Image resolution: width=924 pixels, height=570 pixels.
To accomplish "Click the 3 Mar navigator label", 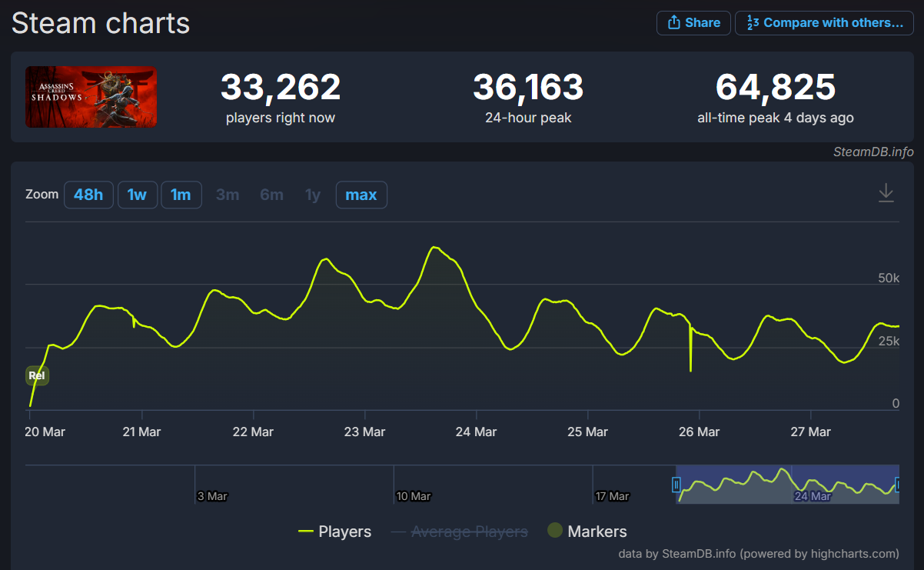I will coord(212,496).
